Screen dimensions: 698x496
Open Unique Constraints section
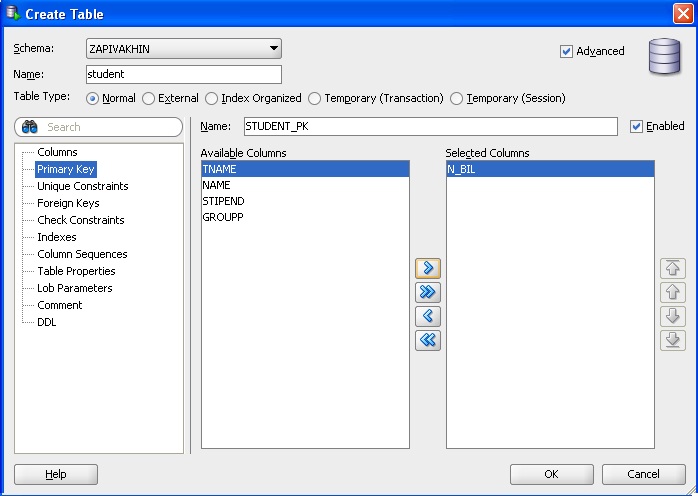(x=83, y=186)
